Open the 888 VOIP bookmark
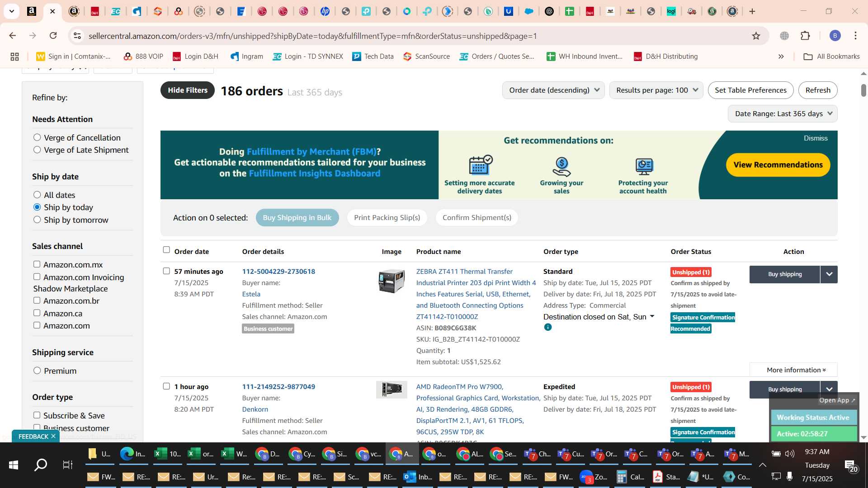Screen dimensions: 868x488 [143, 56]
